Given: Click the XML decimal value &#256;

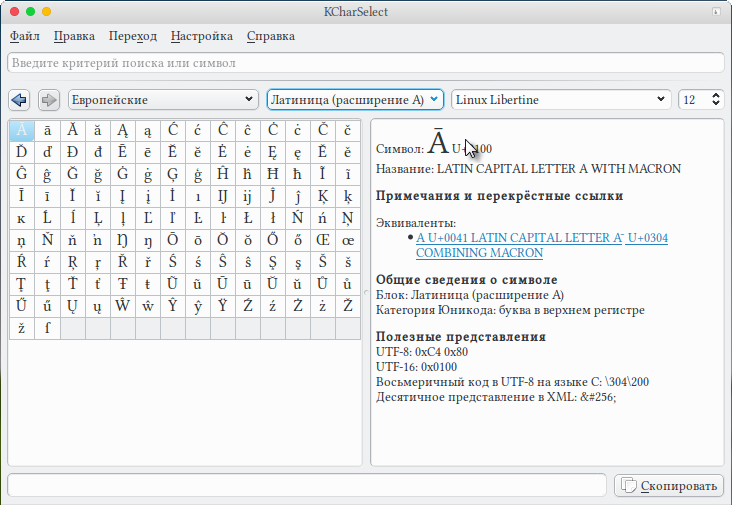Looking at the screenshot, I should pyautogui.click(x=598, y=397).
